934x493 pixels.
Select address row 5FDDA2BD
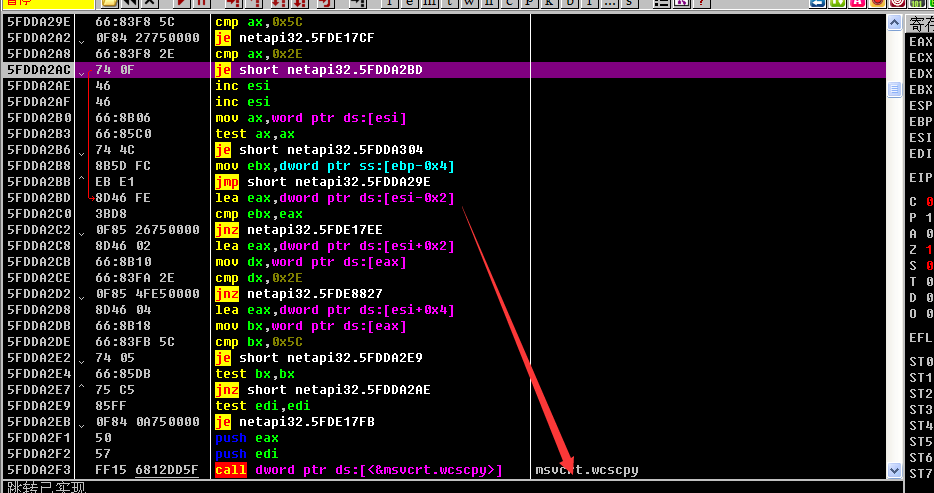(x=38, y=198)
